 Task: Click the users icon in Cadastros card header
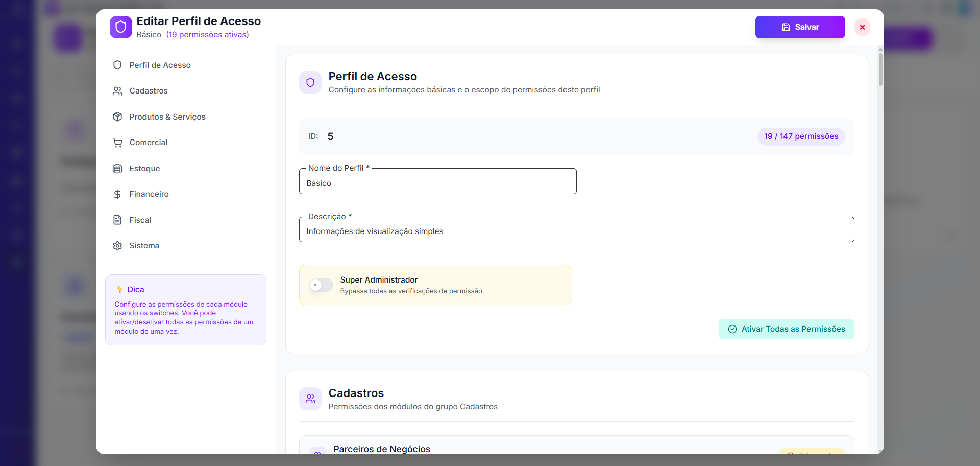coord(310,399)
